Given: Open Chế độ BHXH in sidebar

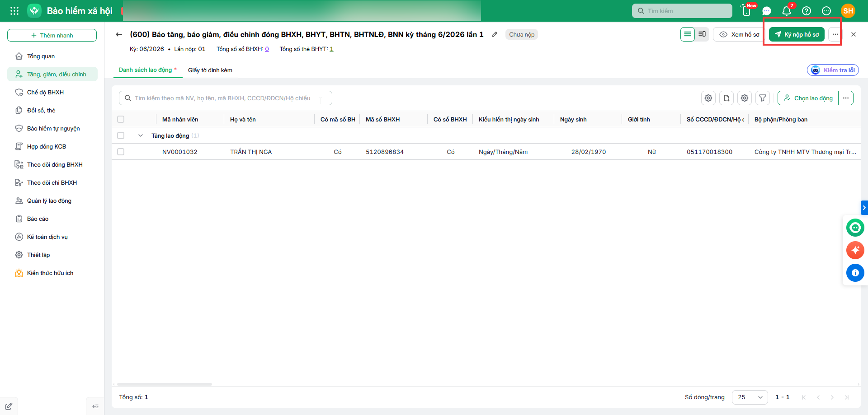Looking at the screenshot, I should 52,92.
